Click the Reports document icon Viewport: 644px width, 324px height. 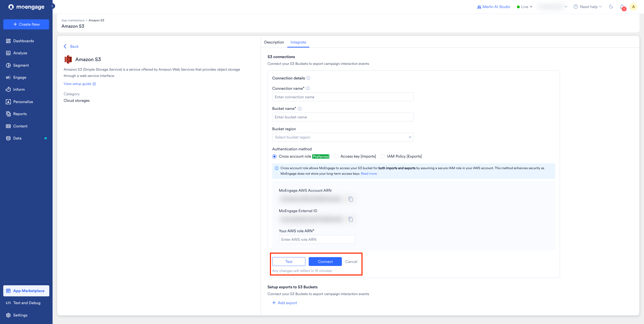pyautogui.click(x=8, y=114)
